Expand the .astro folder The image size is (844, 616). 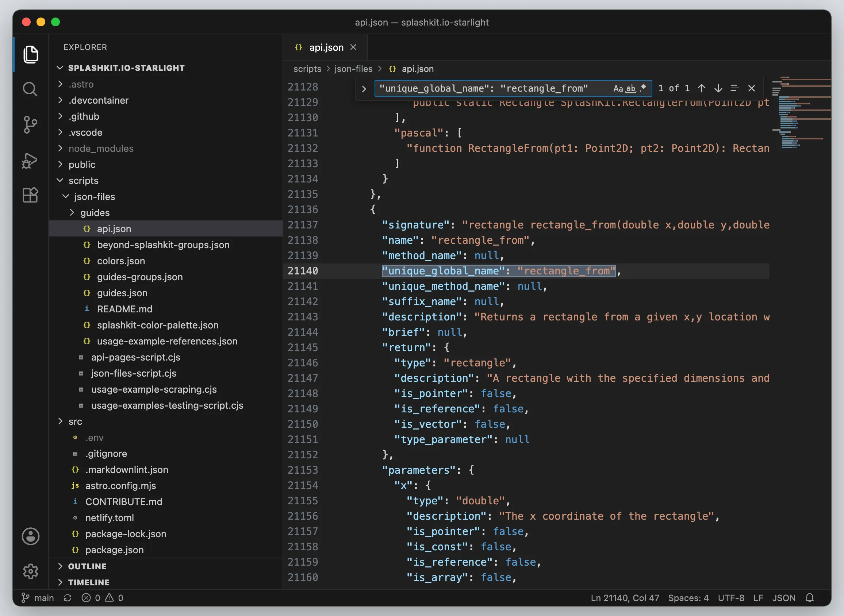coord(166,84)
